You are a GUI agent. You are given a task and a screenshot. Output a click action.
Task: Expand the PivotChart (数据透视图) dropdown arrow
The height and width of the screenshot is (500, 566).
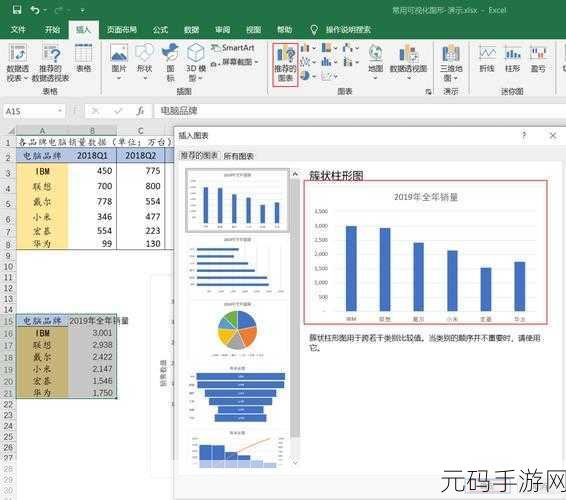coord(409,78)
